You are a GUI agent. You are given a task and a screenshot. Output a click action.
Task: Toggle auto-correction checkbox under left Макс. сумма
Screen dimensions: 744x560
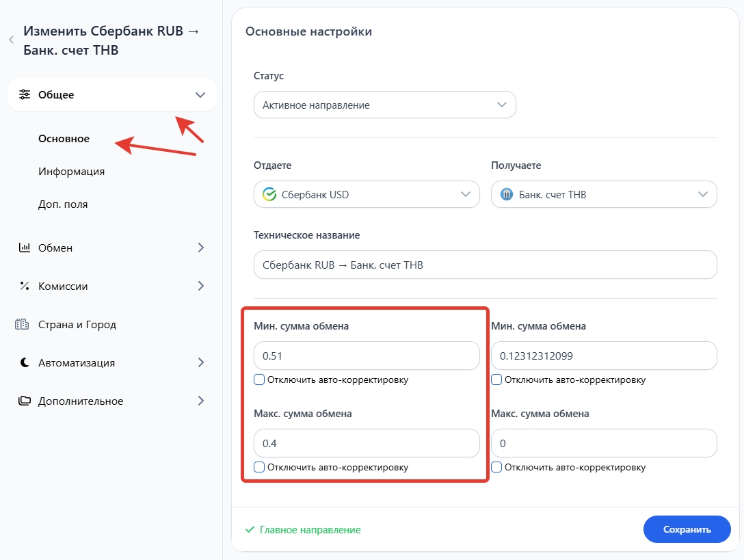point(259,467)
